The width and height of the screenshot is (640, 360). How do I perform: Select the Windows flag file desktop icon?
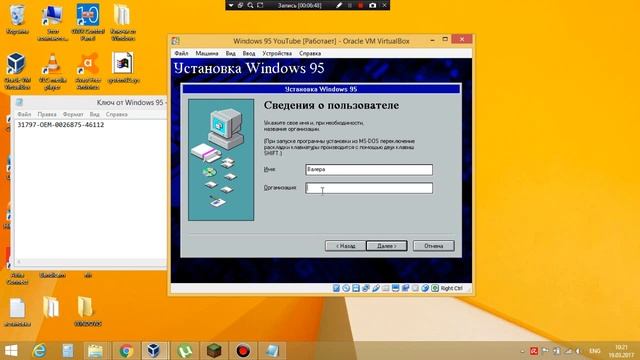pyautogui.click(x=122, y=68)
